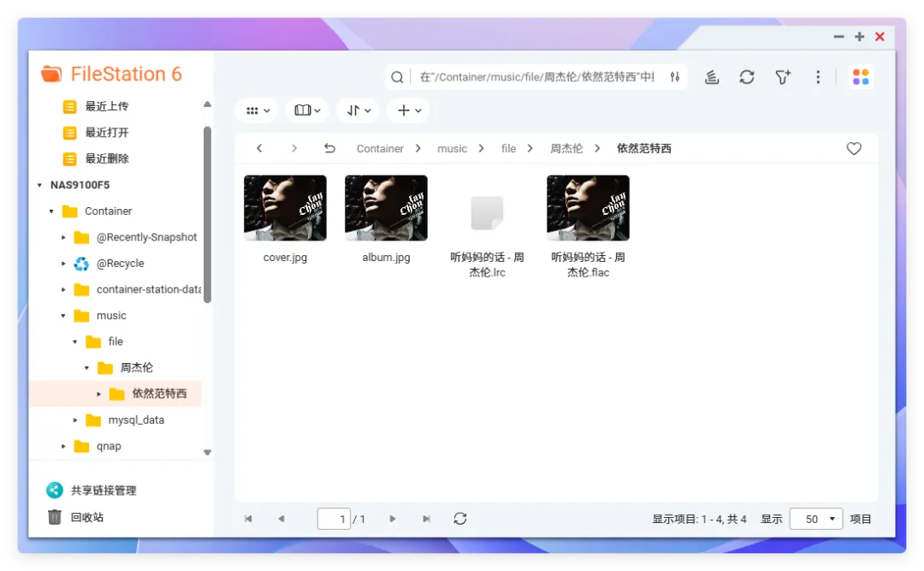The image size is (924, 571).
Task: Go forward to the next folder
Action: [294, 149]
